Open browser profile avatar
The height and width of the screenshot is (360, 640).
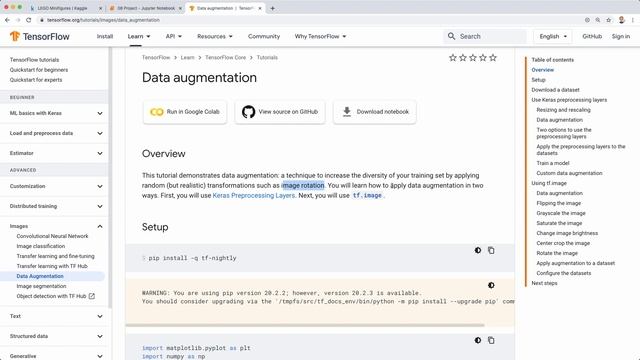tap(622, 20)
